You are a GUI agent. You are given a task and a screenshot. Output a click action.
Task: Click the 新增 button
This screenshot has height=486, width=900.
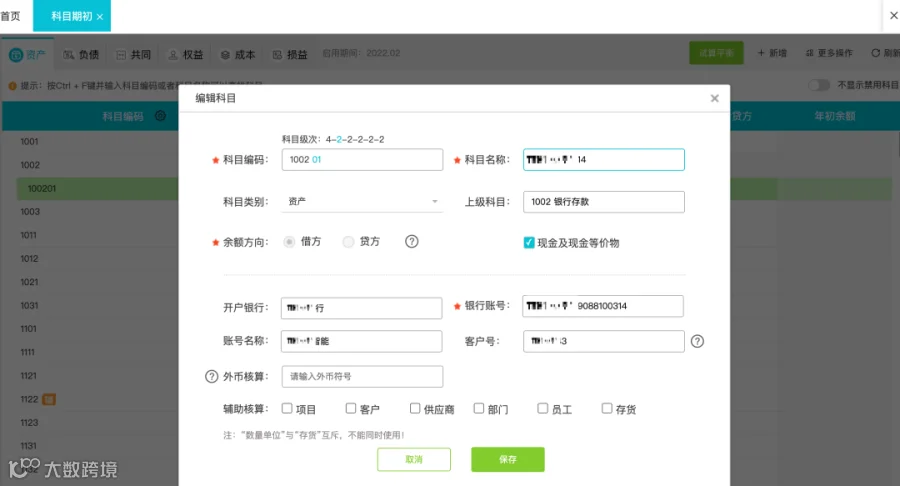772,53
